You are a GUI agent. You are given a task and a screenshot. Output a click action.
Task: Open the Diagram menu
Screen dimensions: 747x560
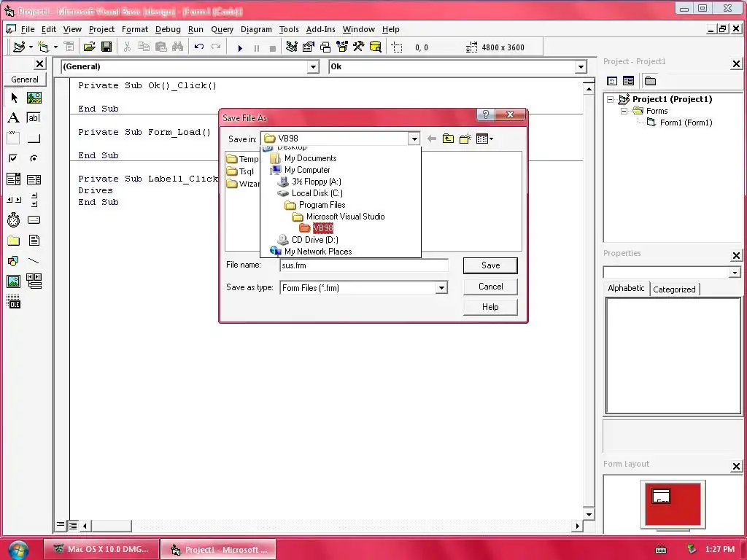click(256, 29)
